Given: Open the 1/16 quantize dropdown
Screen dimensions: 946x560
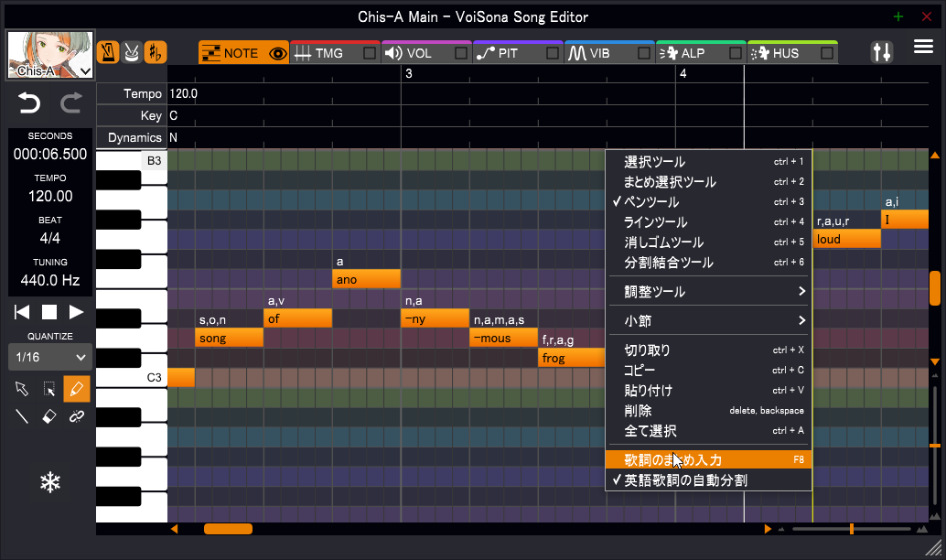Looking at the screenshot, I should click(x=50, y=357).
